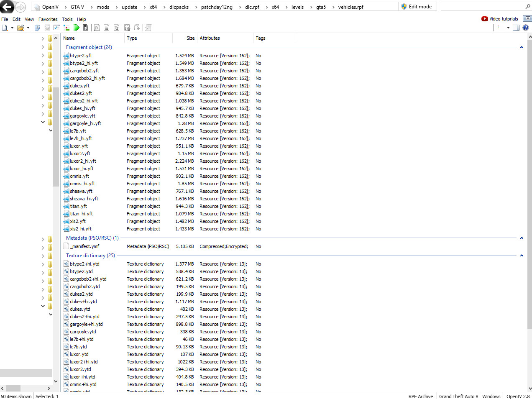Click the dark save-package toolbar icon

pos(85,28)
